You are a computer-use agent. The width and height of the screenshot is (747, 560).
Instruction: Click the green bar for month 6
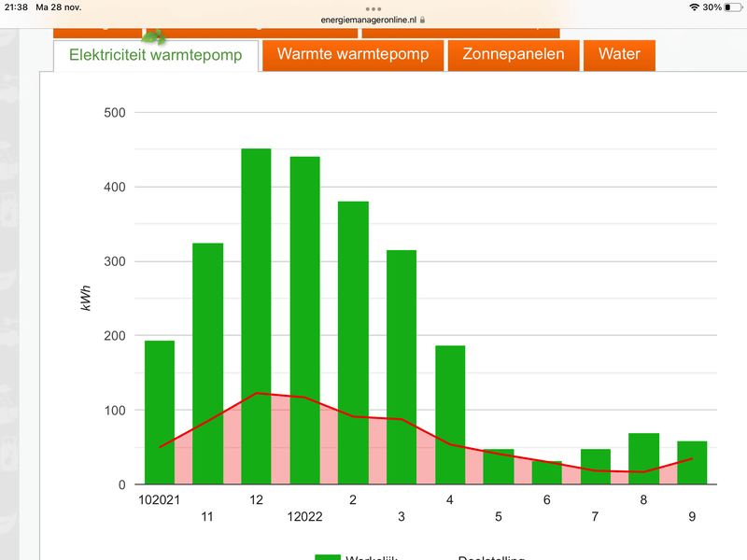(547, 473)
